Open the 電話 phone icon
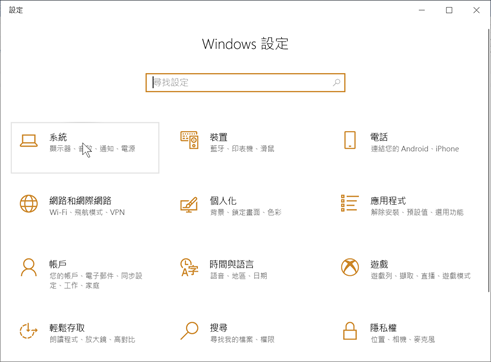This screenshot has width=491, height=362. [x=350, y=140]
